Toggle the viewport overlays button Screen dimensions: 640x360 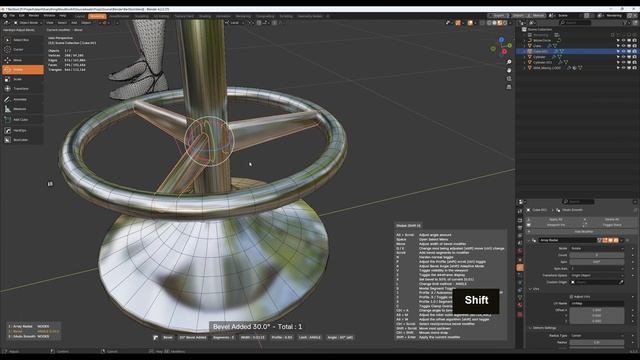[x=470, y=23]
